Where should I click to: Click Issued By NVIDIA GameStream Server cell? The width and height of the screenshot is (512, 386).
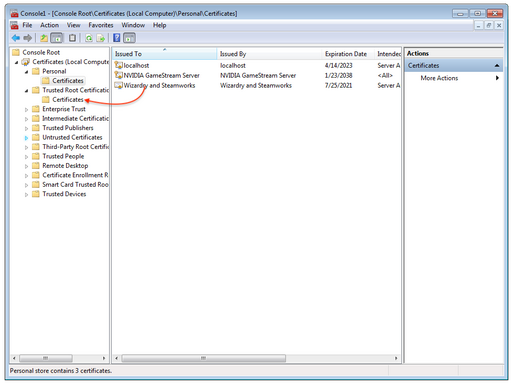258,75
